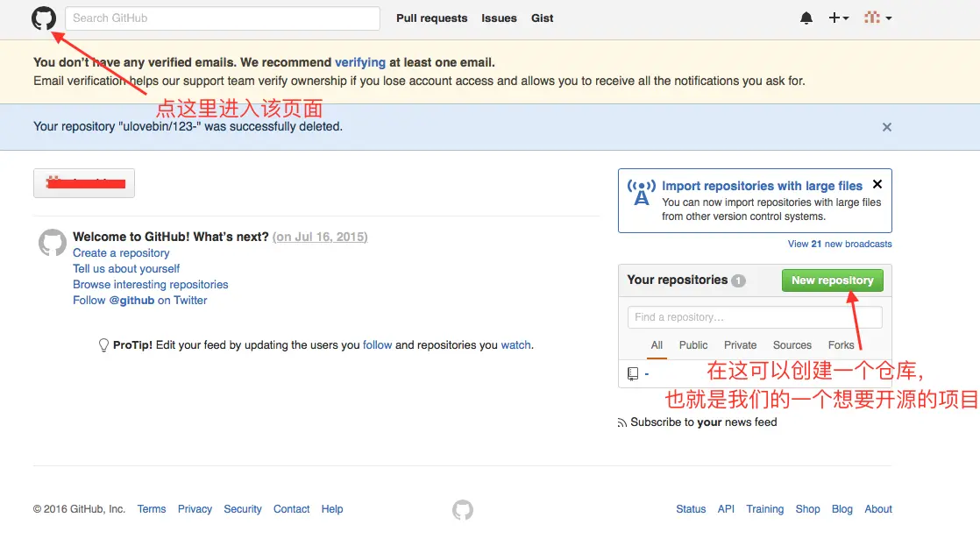Click the watch link in ProTip
The height and width of the screenshot is (546, 980).
tap(515, 344)
